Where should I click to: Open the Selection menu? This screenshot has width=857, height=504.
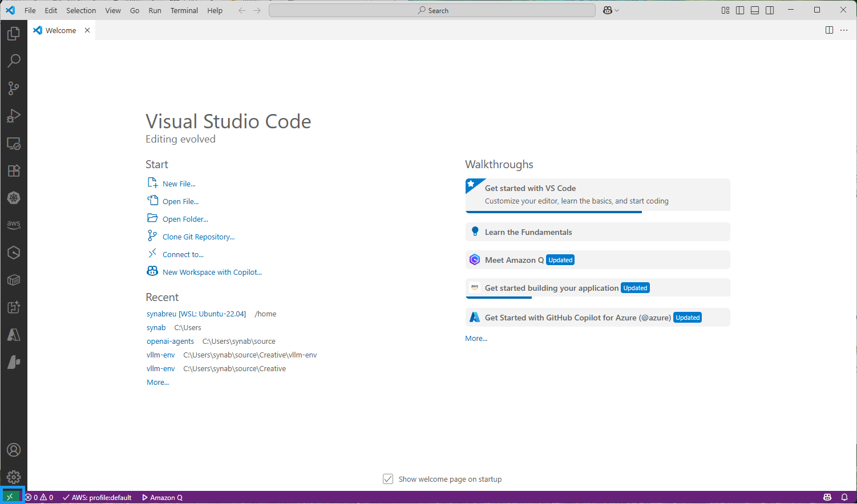[81, 10]
